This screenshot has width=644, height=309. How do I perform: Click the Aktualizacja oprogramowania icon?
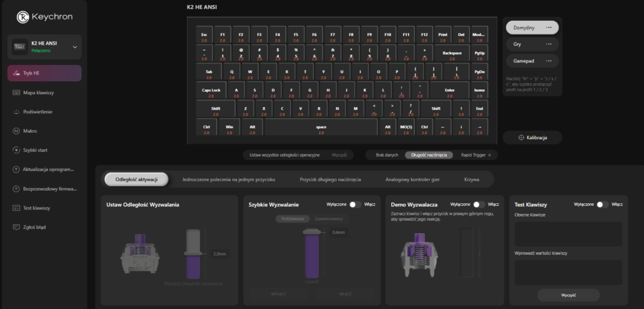coord(16,169)
